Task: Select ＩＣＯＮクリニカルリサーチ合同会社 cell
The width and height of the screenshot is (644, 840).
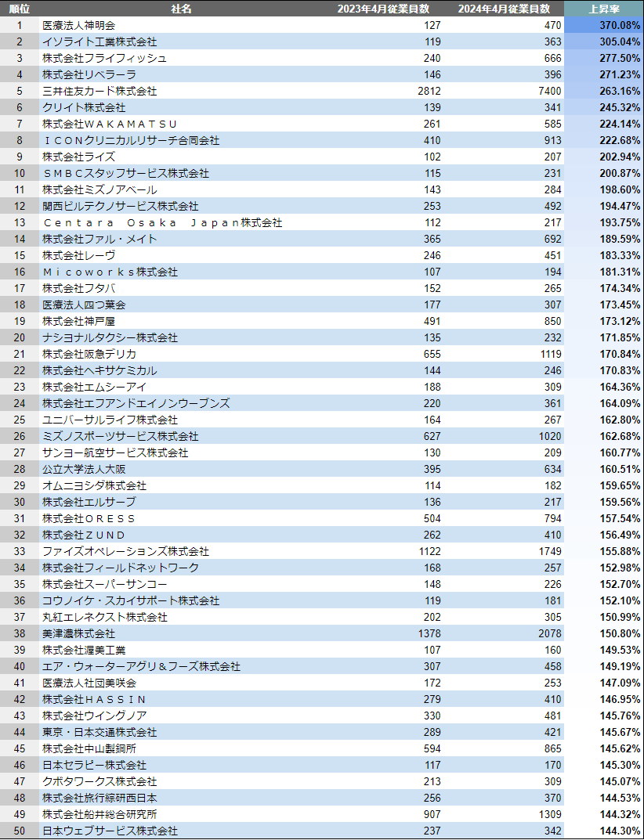Action: coord(131,140)
